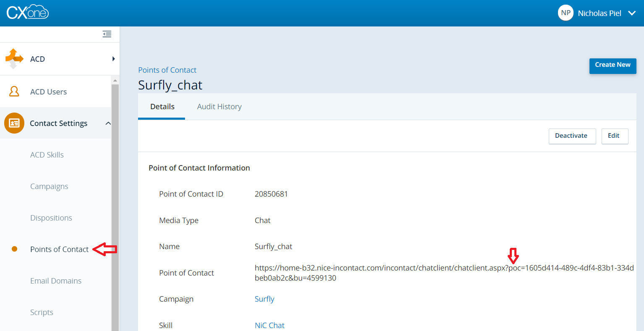Click the chatclient.aspx Point of Contact URL
The image size is (644, 331).
click(444, 273)
